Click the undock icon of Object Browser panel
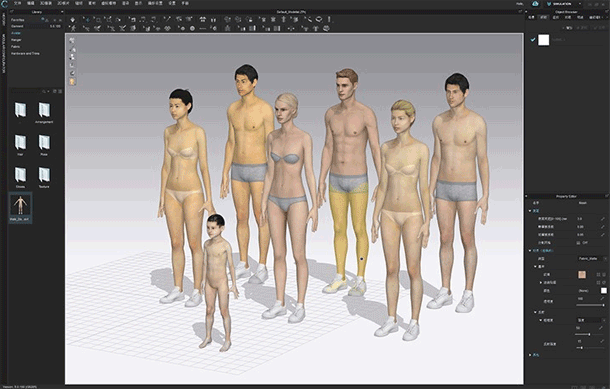 coord(607,12)
